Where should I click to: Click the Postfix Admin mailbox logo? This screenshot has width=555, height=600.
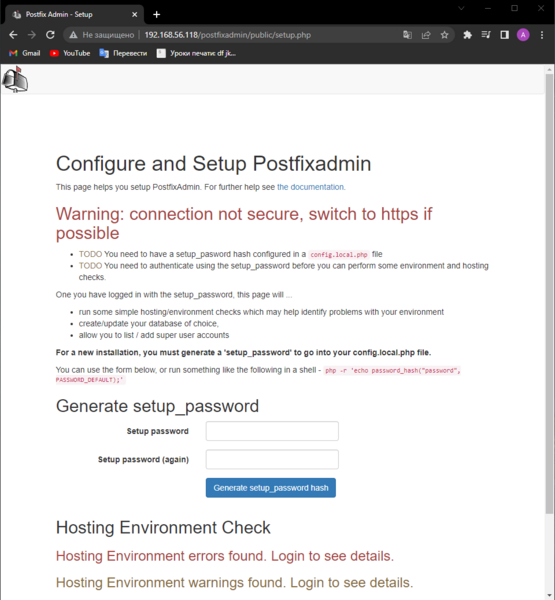[x=15, y=79]
